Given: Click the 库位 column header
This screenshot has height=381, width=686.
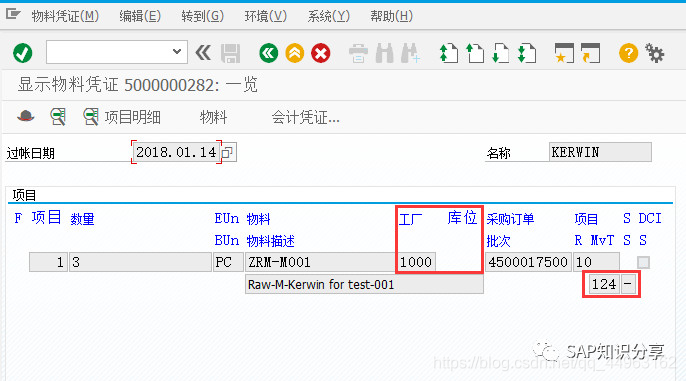Looking at the screenshot, I should coord(462,217).
